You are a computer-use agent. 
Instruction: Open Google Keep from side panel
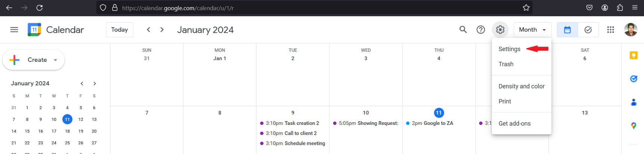click(634, 56)
